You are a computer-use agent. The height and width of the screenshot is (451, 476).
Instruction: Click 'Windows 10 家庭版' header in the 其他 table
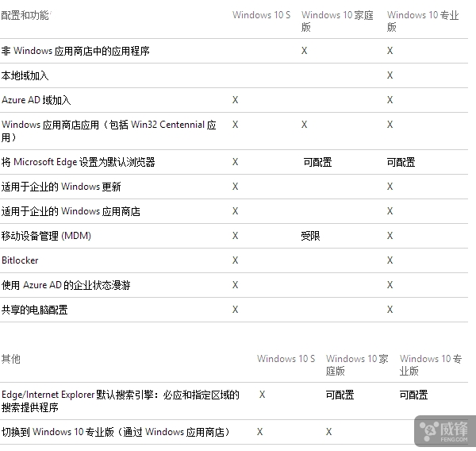click(x=357, y=364)
